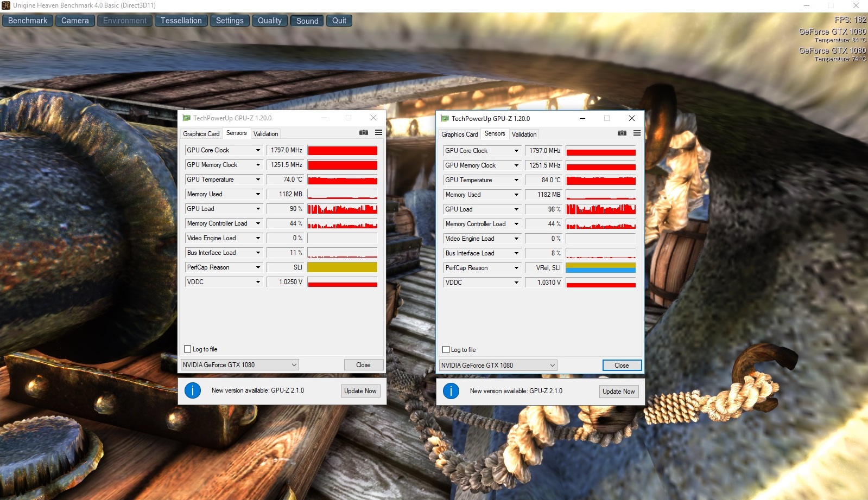Viewport: 868px width, 500px height.
Task: Select Sensors tab in right GPU-Z window
Action: click(495, 133)
